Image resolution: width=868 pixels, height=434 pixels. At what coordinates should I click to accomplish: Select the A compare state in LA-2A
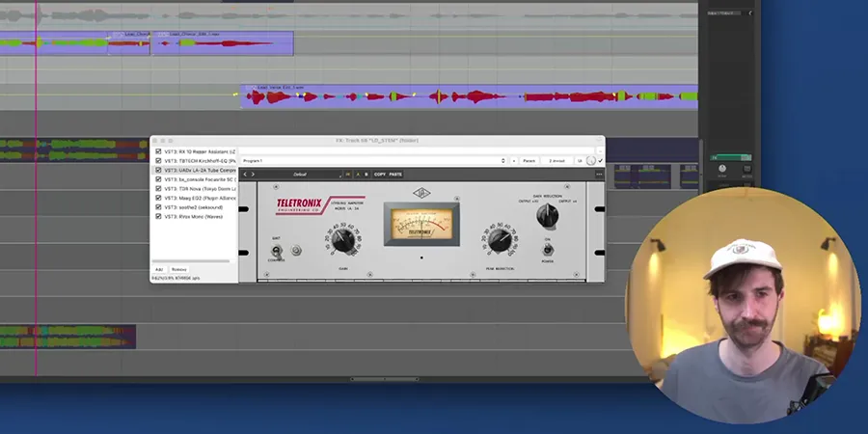pyautogui.click(x=358, y=175)
